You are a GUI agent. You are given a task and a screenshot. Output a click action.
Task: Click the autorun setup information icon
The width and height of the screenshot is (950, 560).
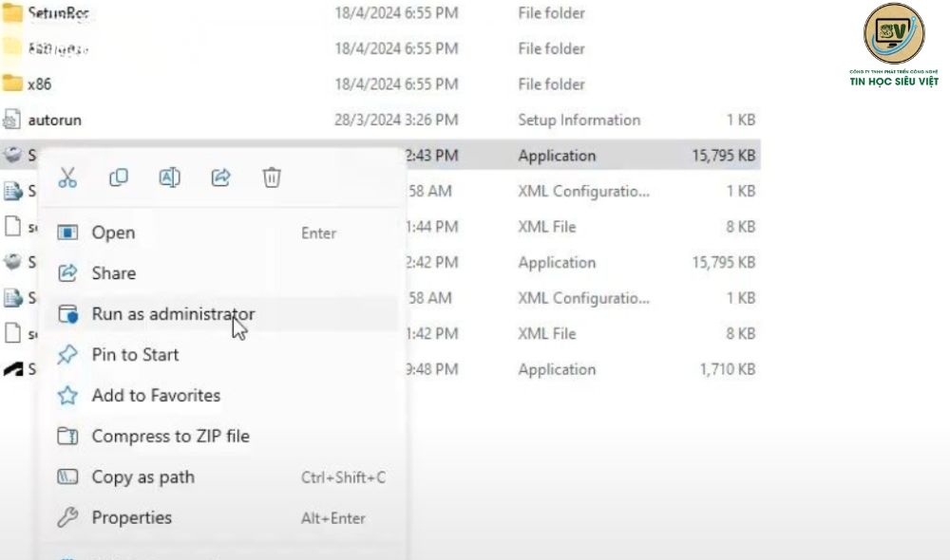tap(12, 120)
